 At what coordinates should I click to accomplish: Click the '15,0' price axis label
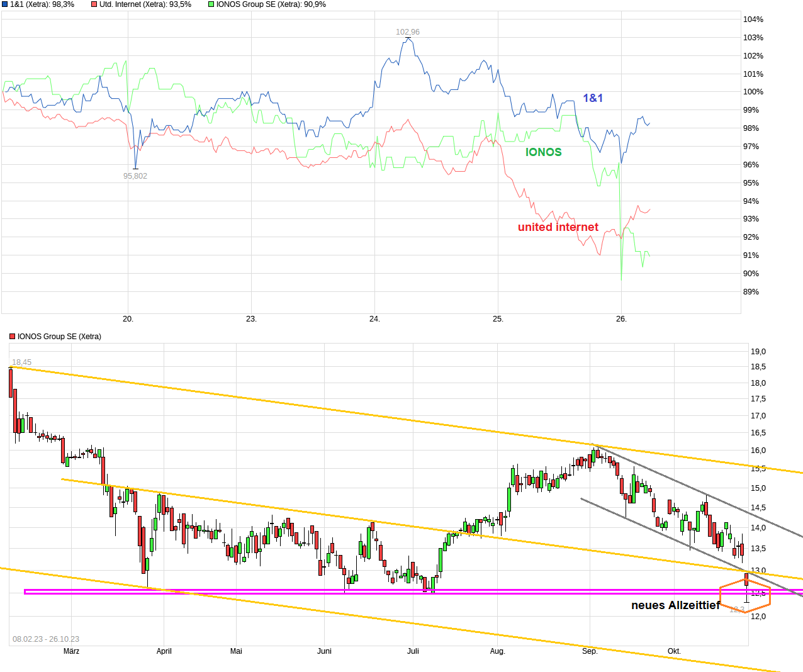point(758,488)
